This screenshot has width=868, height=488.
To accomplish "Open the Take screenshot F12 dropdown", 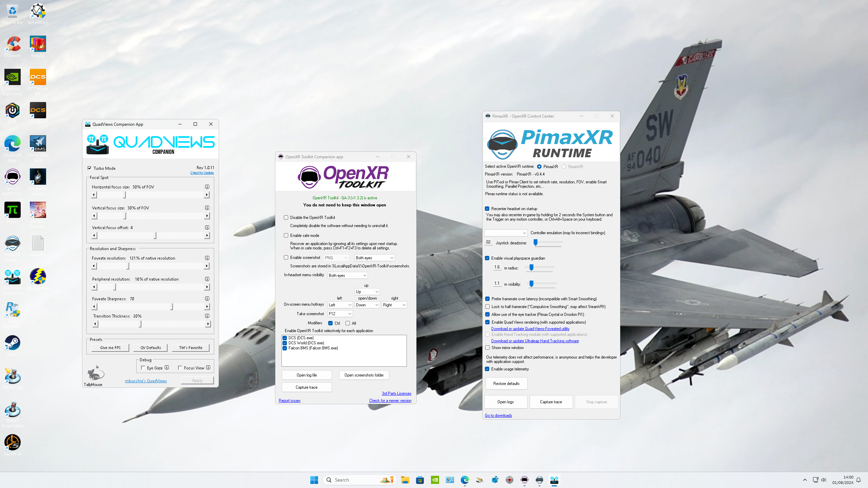I will click(x=340, y=314).
